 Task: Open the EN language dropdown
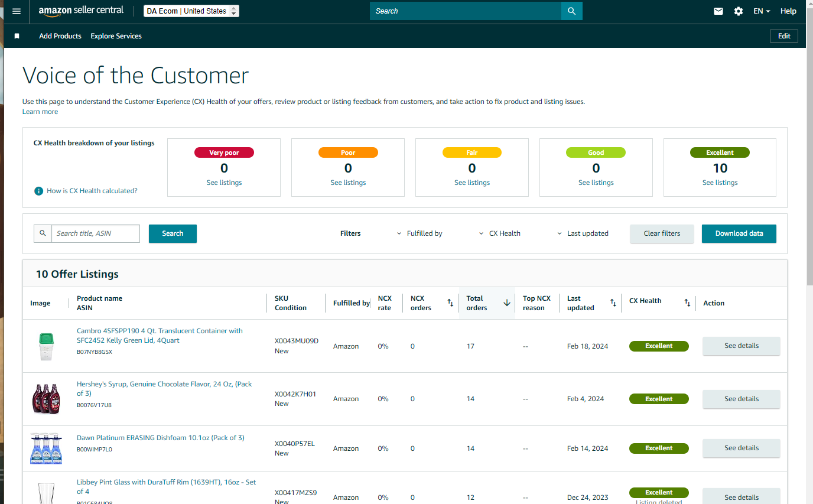762,11
